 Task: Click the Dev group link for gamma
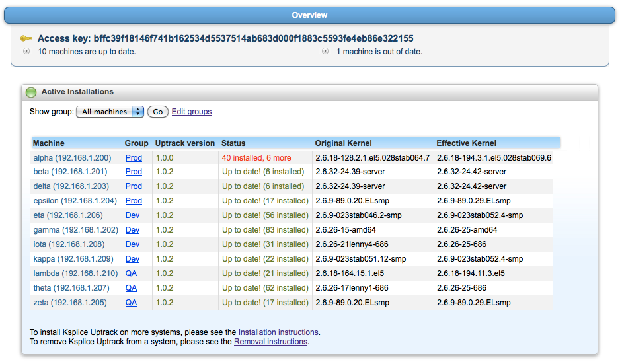click(x=132, y=230)
